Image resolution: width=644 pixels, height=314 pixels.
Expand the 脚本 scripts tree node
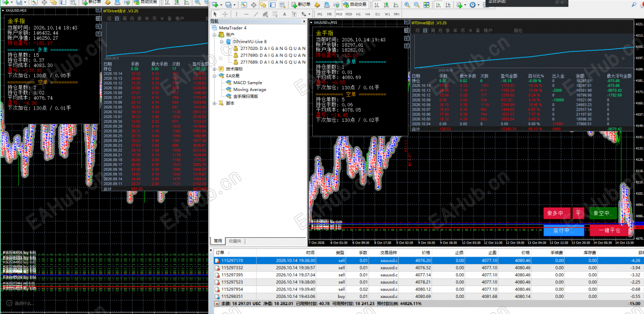(215, 104)
